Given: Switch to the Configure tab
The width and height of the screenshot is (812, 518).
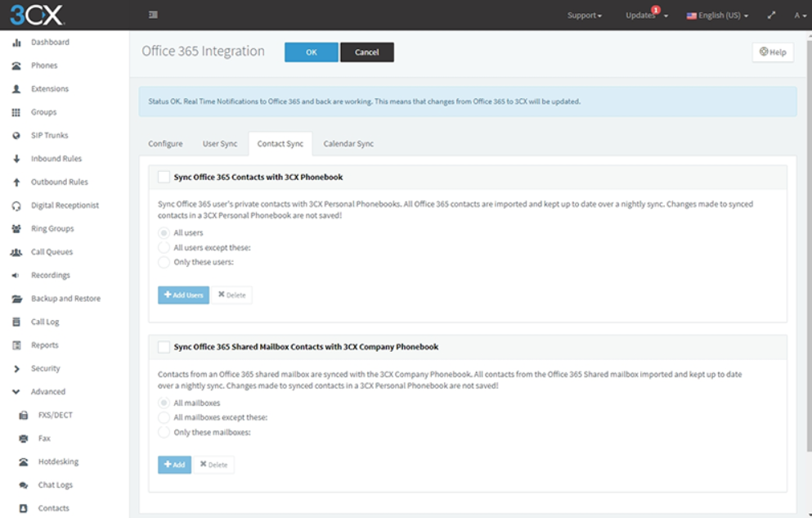Looking at the screenshot, I should click(x=165, y=144).
